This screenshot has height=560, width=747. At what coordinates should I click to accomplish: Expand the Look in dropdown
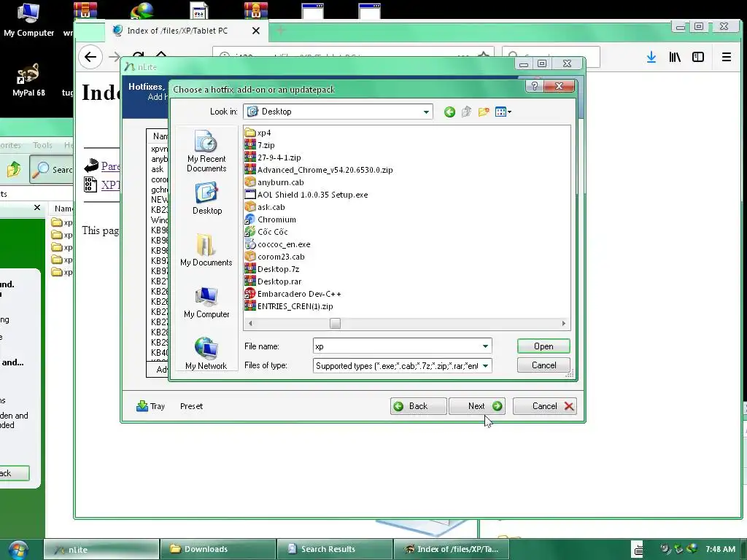click(426, 112)
